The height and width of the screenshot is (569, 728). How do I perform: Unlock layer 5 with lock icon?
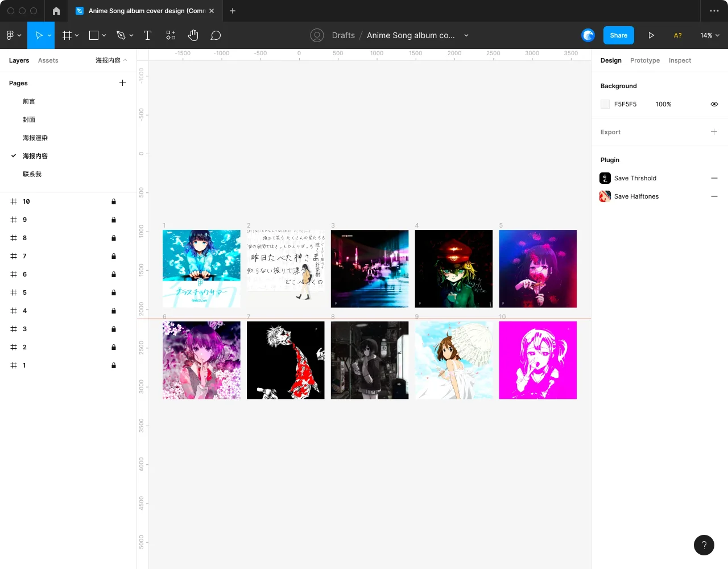coord(114,292)
